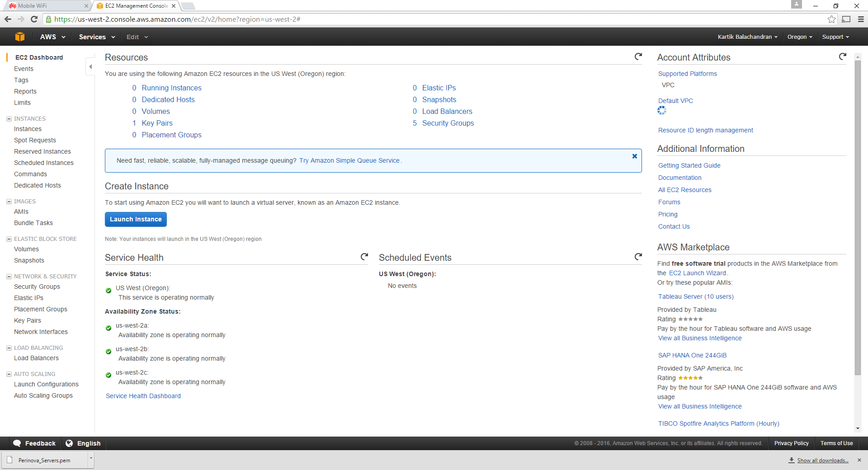Screen dimensions: 868x470
Task: Click the right panel vertical scrollbar
Action: click(858, 217)
